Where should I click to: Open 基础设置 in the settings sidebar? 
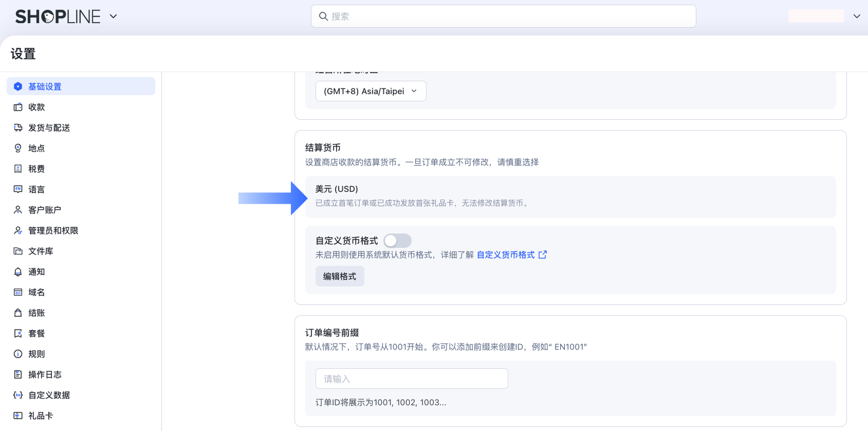click(x=81, y=86)
